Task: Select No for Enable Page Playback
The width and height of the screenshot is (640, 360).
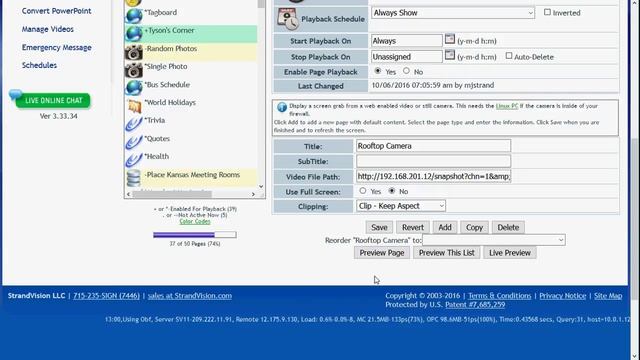Action: (x=406, y=71)
